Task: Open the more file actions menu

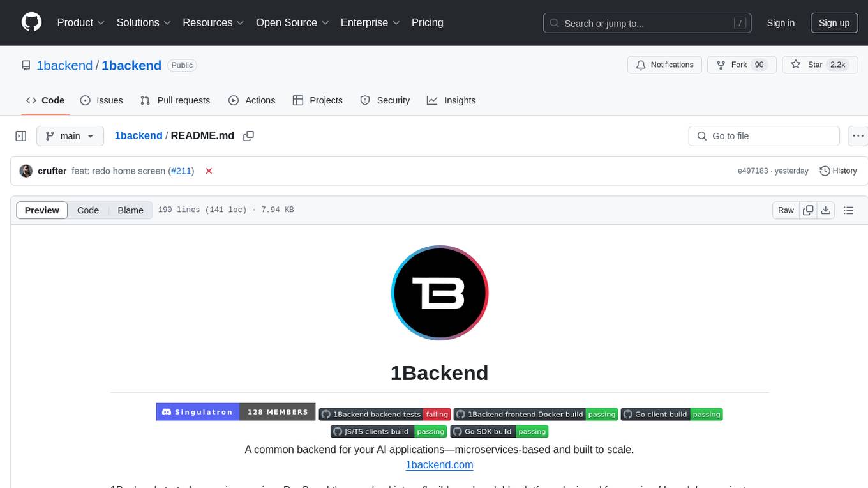Action: coord(858,136)
